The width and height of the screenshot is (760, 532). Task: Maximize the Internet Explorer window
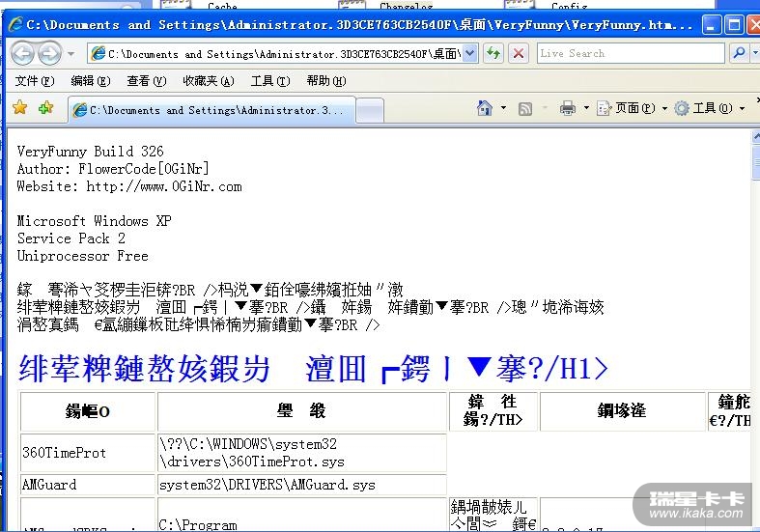(734, 24)
